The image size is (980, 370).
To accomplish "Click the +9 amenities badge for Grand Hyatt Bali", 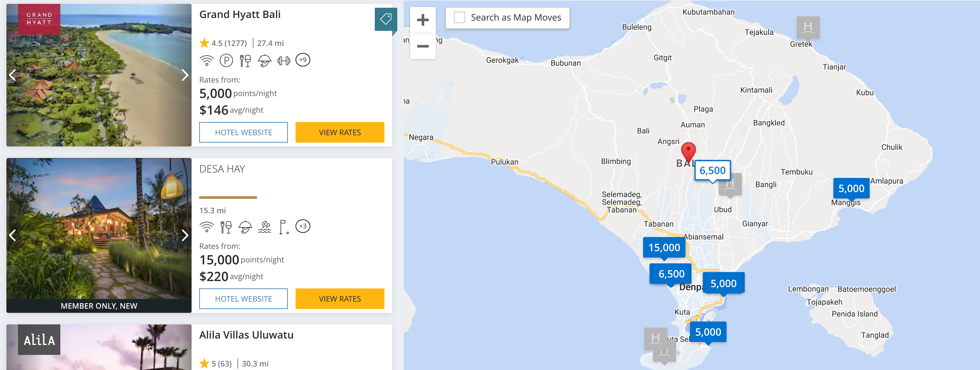I will pyautogui.click(x=303, y=60).
